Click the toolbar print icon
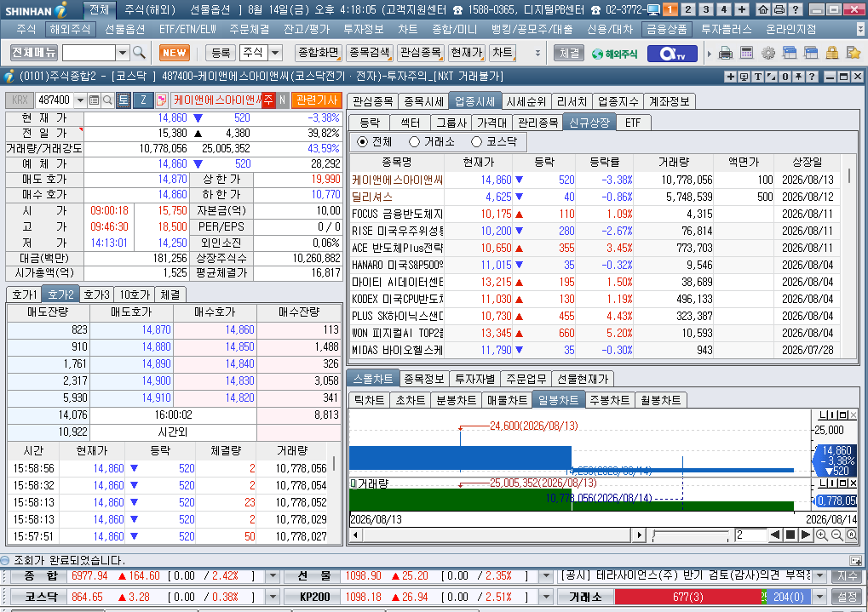Image resolution: width=868 pixels, height=612 pixels. point(725,53)
